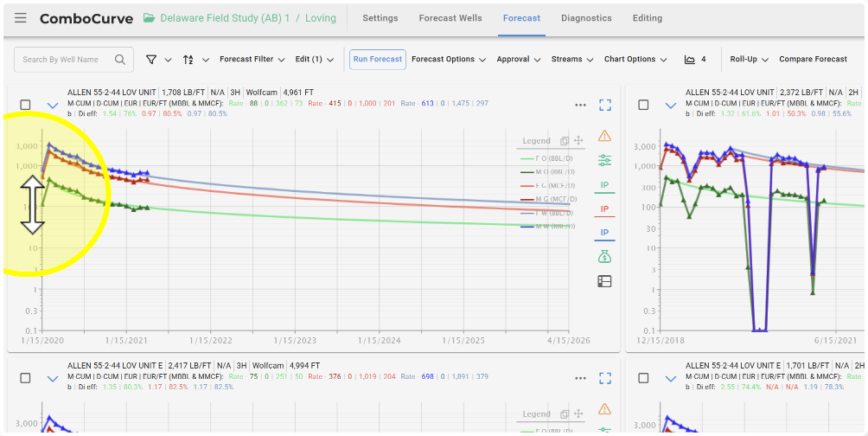Focus the Search By Well Name field
868x436 pixels.
click(73, 60)
